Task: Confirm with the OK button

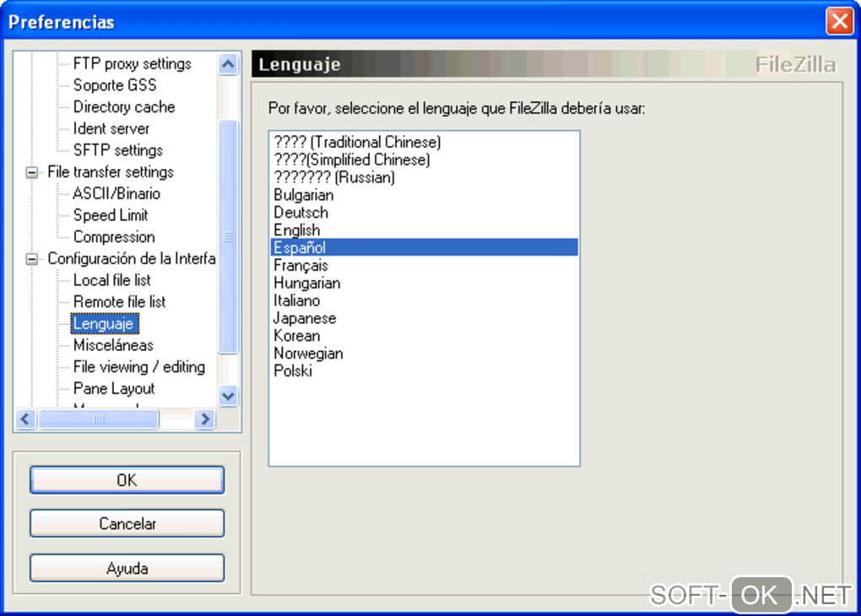Action: click(127, 480)
